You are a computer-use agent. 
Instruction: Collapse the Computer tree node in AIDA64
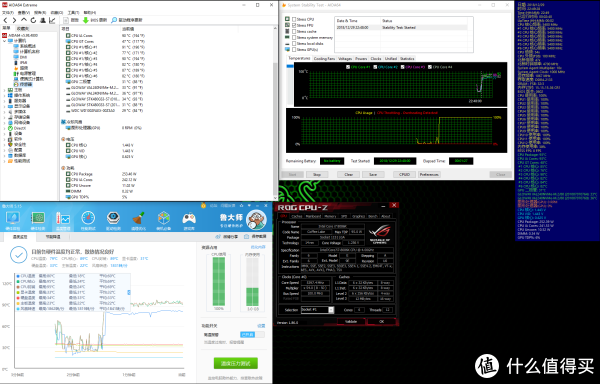click(x=5, y=41)
